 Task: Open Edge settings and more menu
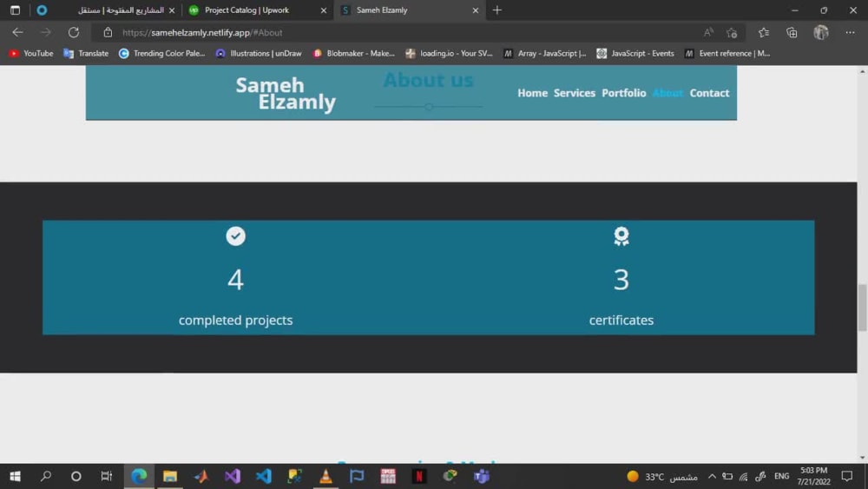tap(850, 33)
